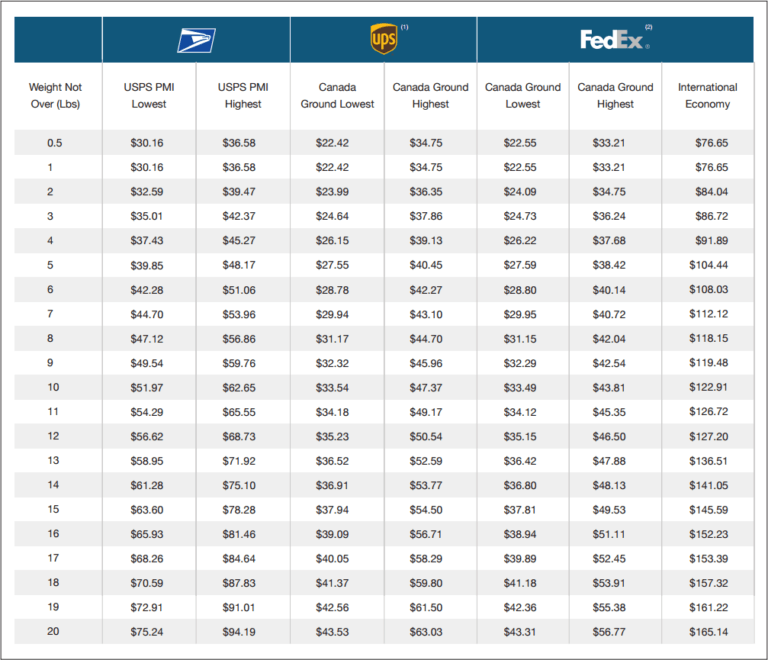Click the cell showing $40.45
Screen dimensions: 768x660
coord(426,265)
